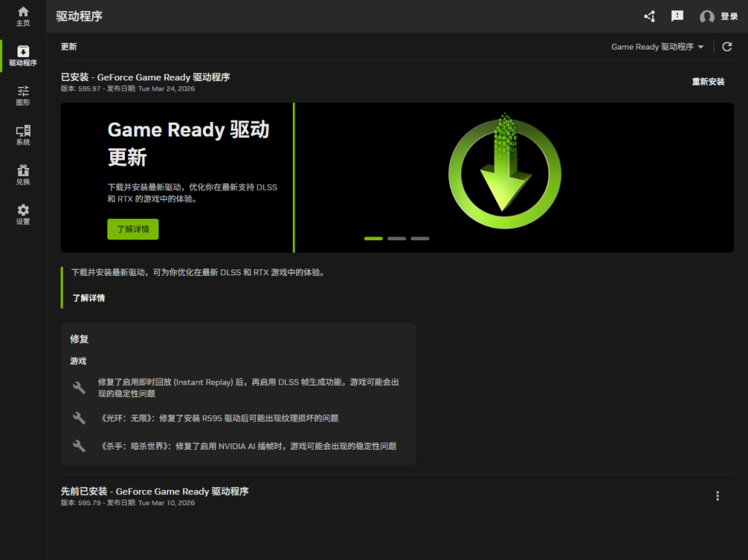Viewport: 748px width, 560px height.
Task: Open the feedback notification icon
Action: (677, 16)
